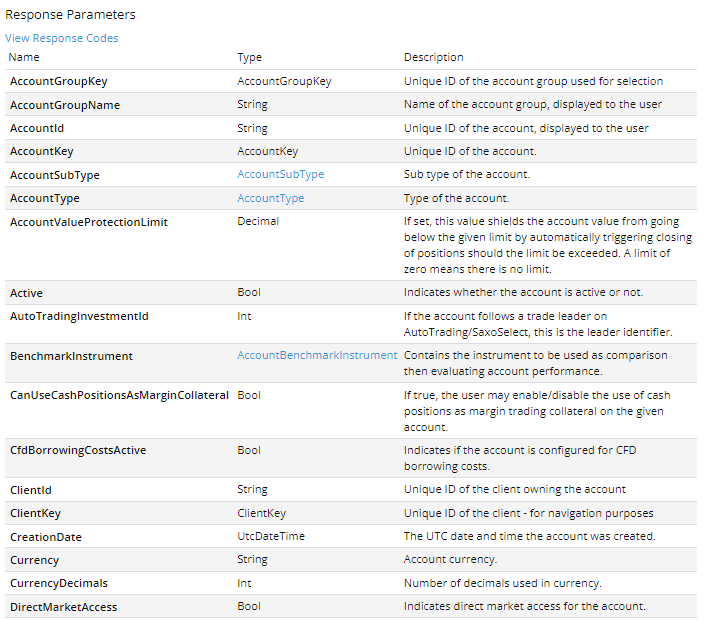Select the CfdBorrowingCostsActive parameter name

78,450
